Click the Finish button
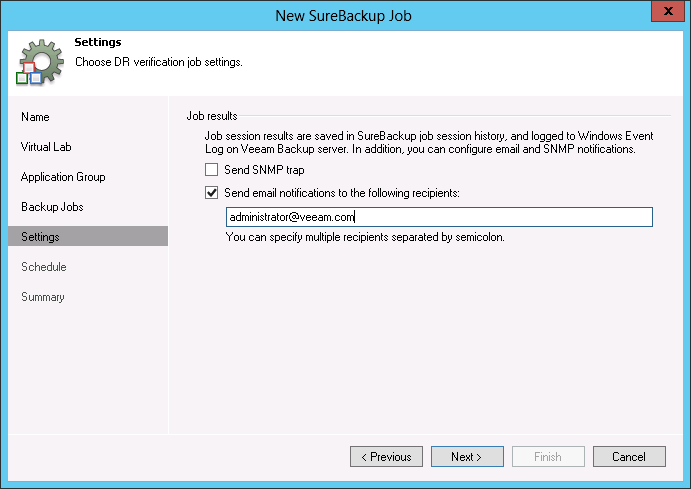691x489 pixels. click(548, 457)
